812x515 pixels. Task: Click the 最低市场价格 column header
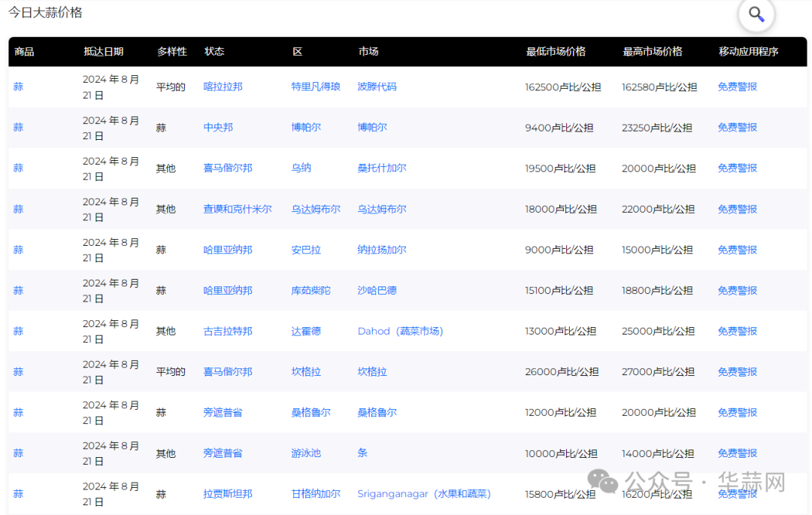(x=556, y=52)
